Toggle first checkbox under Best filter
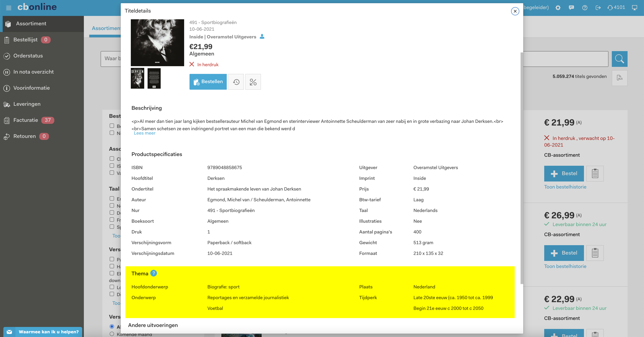The width and height of the screenshot is (644, 337). (x=112, y=126)
